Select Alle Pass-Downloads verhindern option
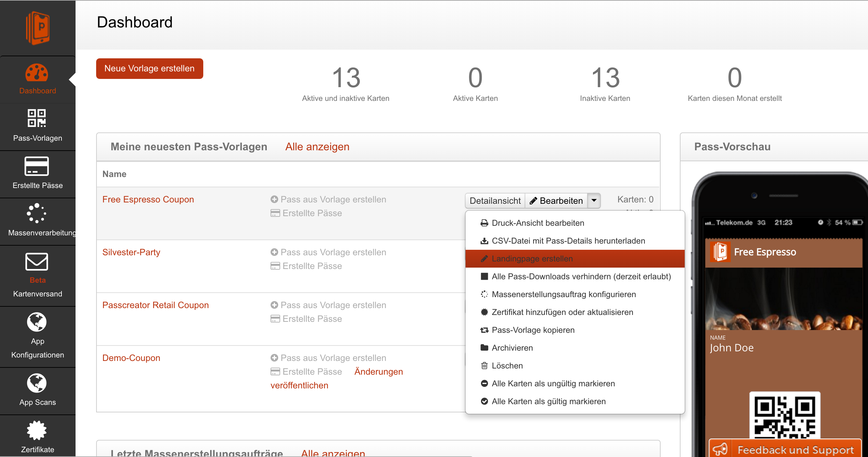The height and width of the screenshot is (457, 868). click(x=575, y=277)
